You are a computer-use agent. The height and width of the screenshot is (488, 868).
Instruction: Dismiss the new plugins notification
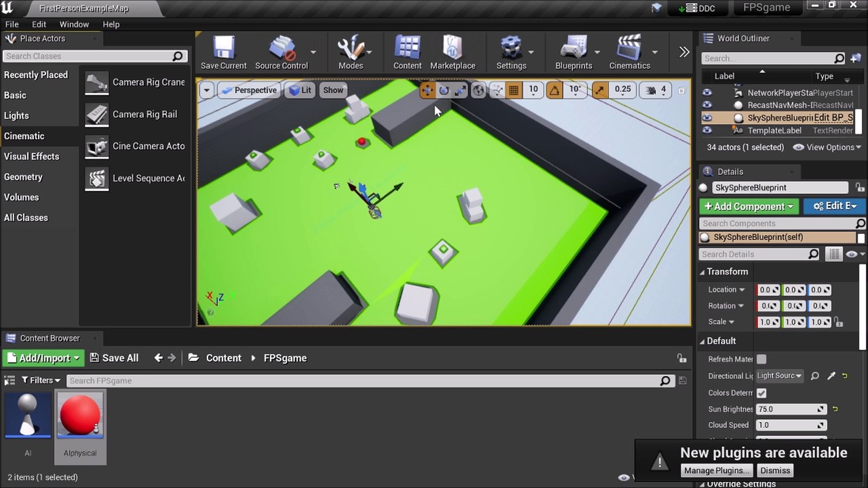(x=775, y=470)
